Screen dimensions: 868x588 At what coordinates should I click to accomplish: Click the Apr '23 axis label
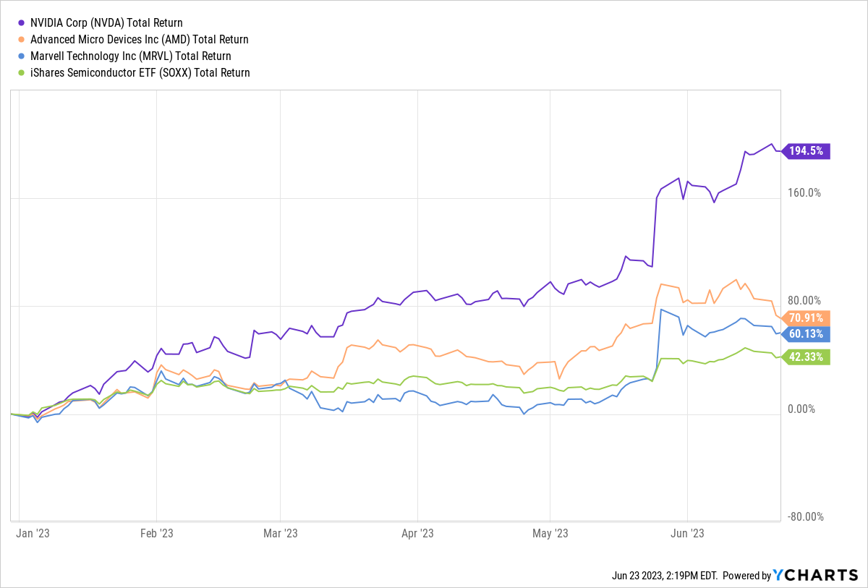click(x=417, y=533)
